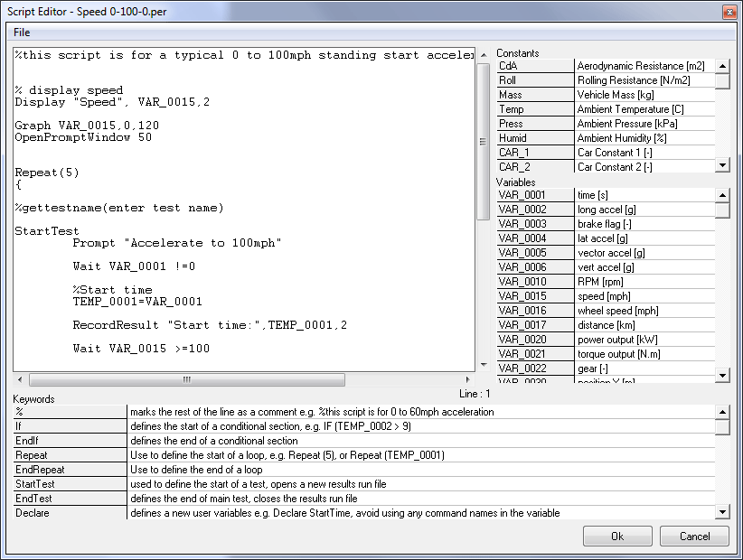Select VAR_0010 RPM variable
The width and height of the screenshot is (743, 560).
tap(535, 282)
